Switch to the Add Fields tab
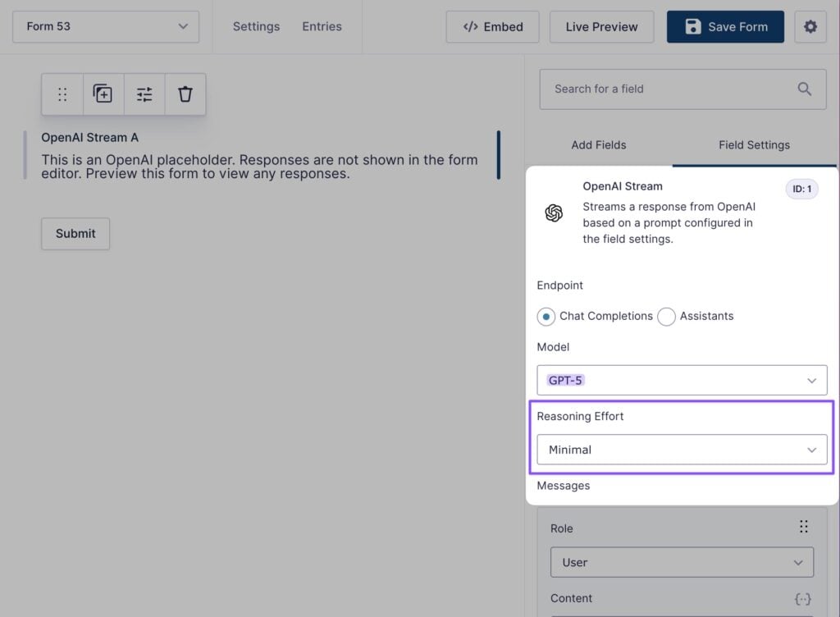Viewport: 840px width, 617px height. [x=598, y=145]
